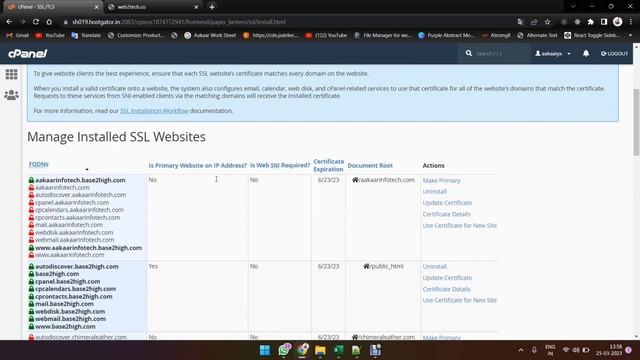This screenshot has height=360, width=640.
Task: Click LOGOUT button
Action: click(614, 53)
